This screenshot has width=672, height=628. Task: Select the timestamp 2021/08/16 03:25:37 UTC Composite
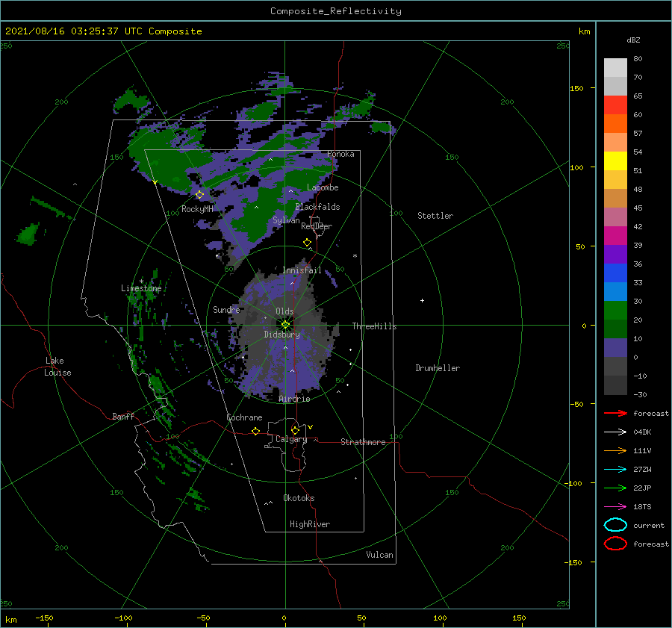103,31
